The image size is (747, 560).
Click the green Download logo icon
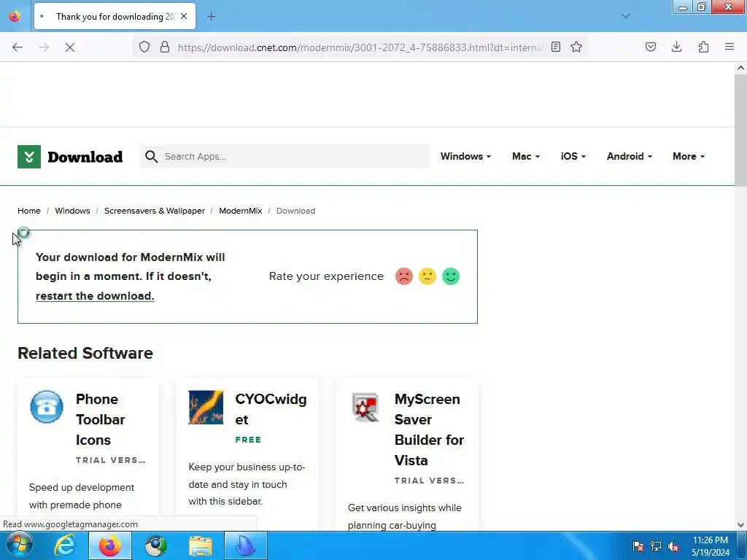[29, 157]
